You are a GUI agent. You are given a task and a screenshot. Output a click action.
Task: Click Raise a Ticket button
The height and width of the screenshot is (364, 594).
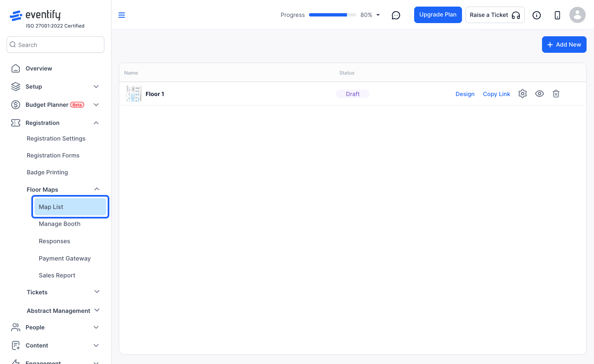[495, 15]
